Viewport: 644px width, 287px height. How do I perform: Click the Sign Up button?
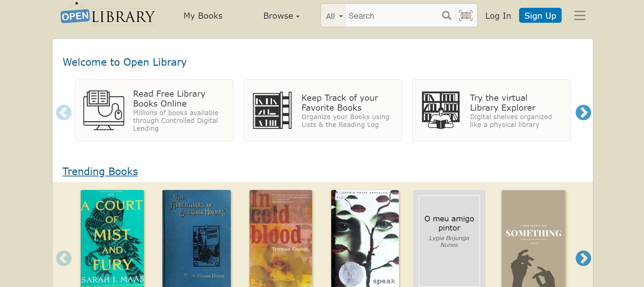click(540, 16)
